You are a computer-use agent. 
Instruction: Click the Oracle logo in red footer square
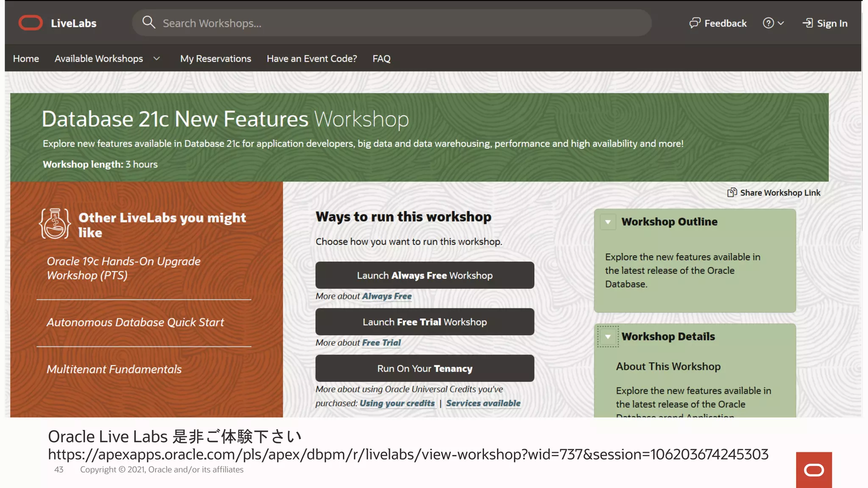tap(814, 470)
